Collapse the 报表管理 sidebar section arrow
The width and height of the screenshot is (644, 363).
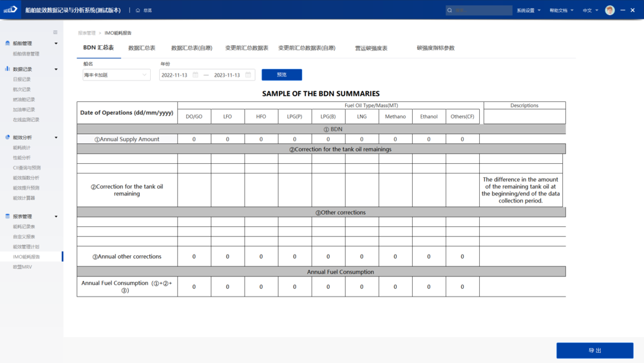pos(56,217)
